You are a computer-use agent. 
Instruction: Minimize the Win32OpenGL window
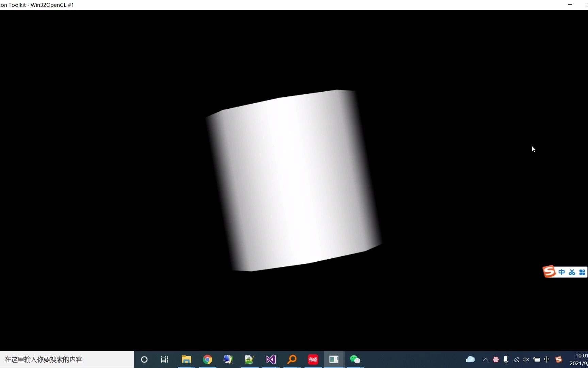(x=570, y=5)
